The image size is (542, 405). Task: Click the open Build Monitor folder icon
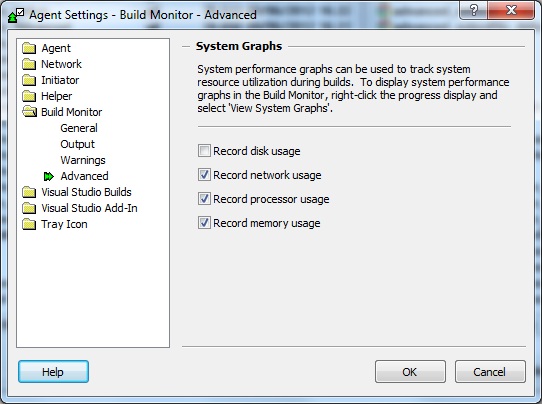[x=29, y=112]
